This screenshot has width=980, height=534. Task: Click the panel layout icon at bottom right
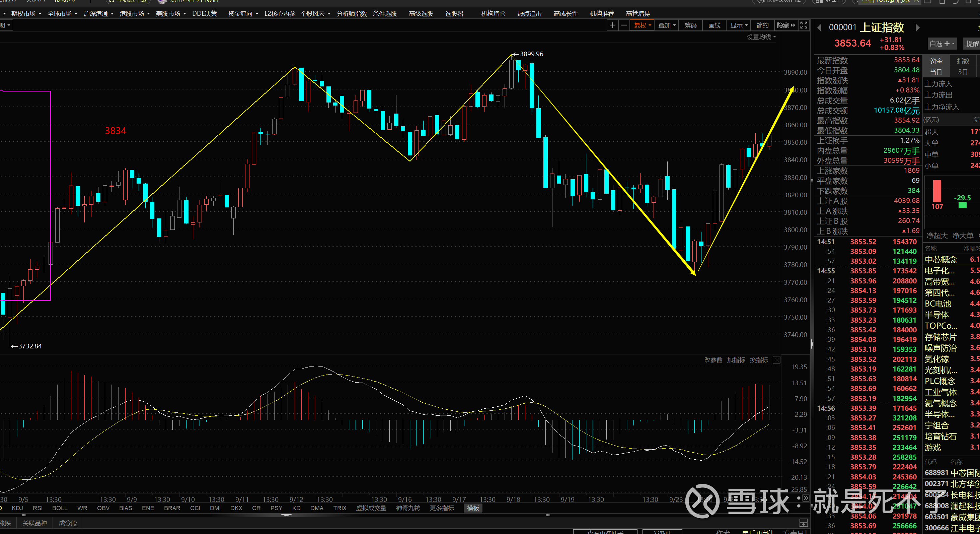click(803, 523)
